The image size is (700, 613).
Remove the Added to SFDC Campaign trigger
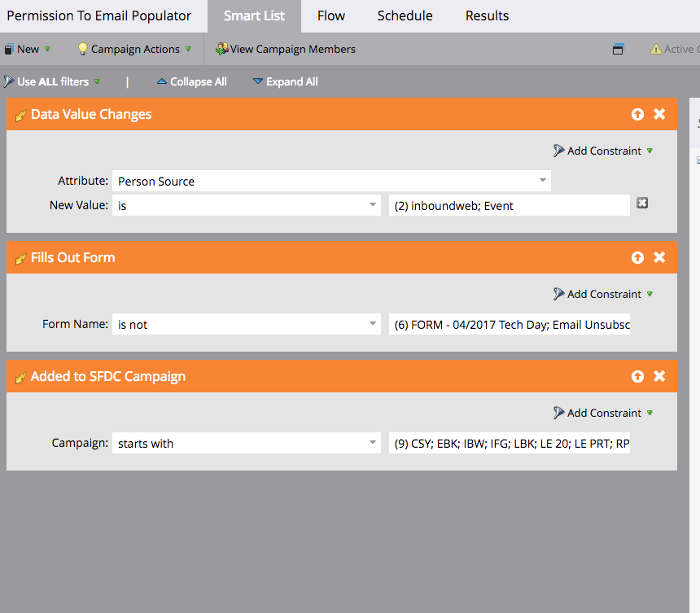pyautogui.click(x=659, y=376)
